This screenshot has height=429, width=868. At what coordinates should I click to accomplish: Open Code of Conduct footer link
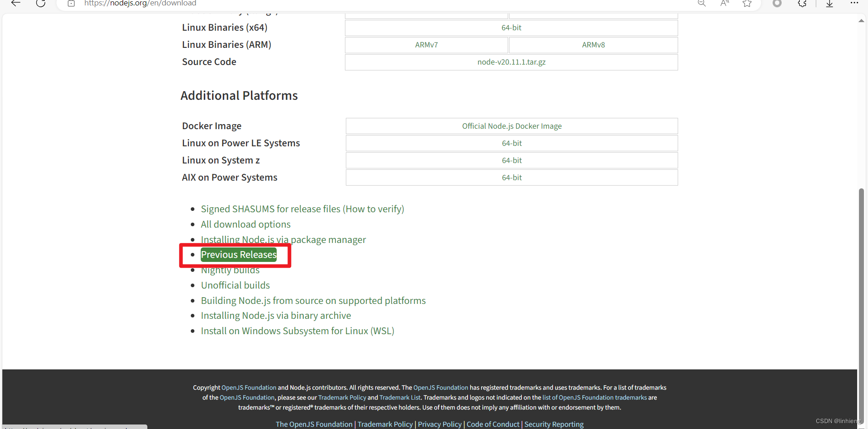pos(493,424)
